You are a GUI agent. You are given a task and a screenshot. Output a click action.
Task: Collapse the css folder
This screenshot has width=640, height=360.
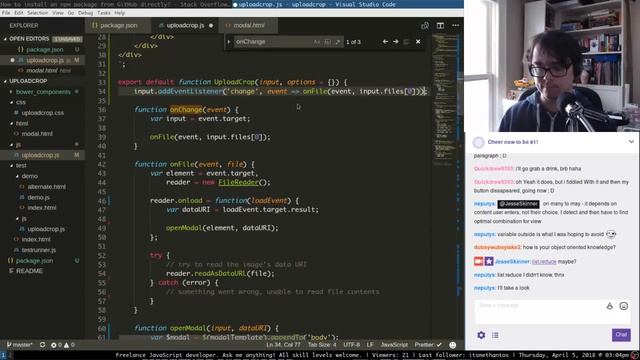[x=20, y=102]
